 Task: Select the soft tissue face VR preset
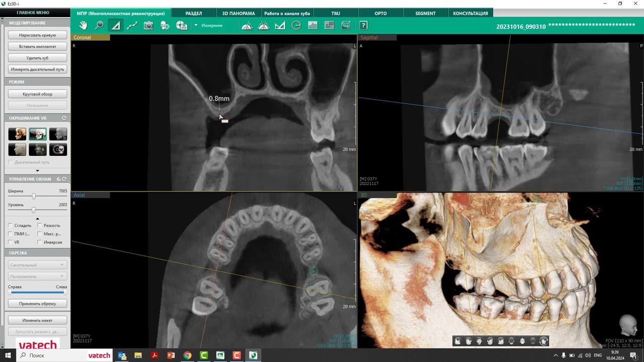tap(17, 149)
